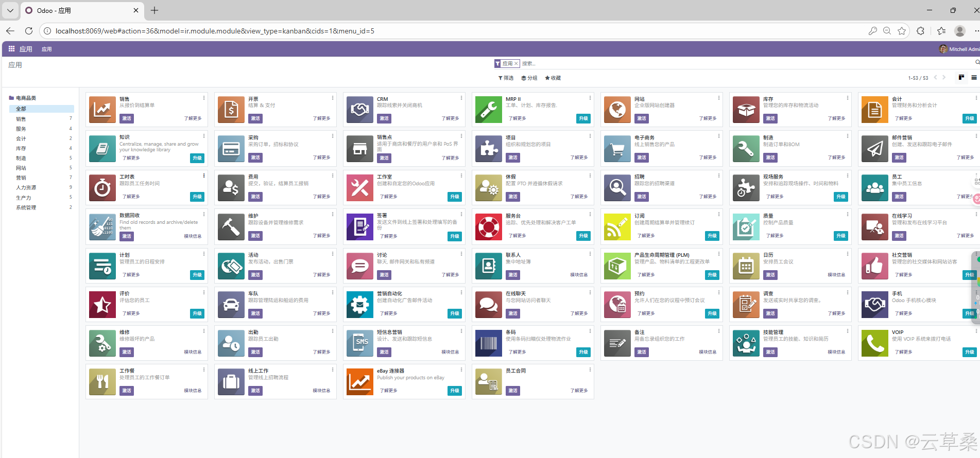Click 应用 menu item in top bar

coord(47,49)
